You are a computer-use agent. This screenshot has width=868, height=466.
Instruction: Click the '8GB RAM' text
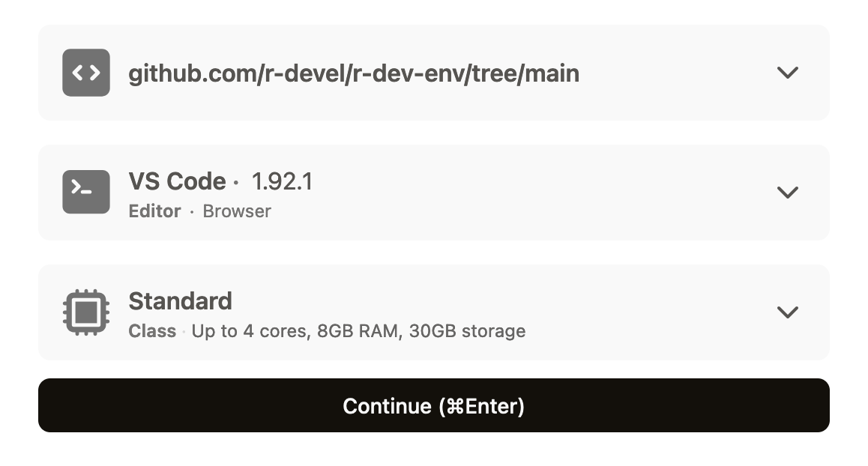(x=360, y=331)
